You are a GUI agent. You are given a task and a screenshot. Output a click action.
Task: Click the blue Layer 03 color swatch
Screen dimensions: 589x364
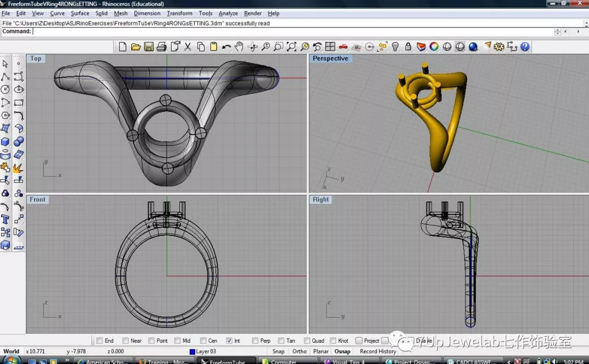192,352
